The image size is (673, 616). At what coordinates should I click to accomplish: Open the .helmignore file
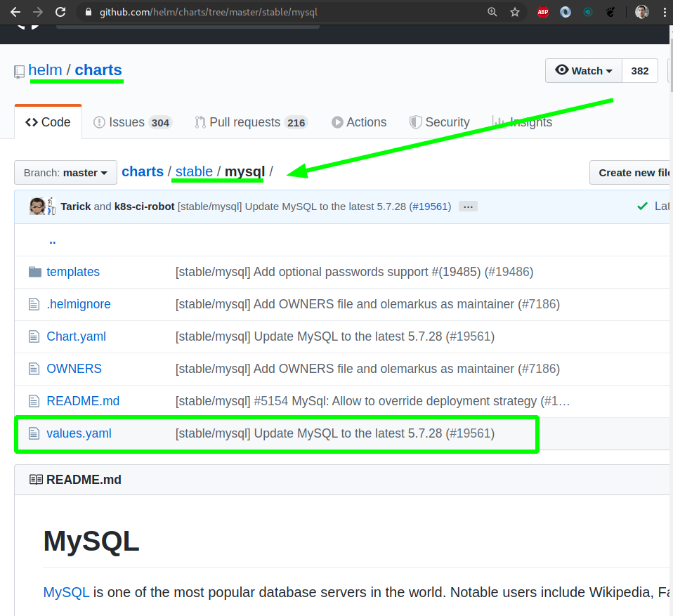pyautogui.click(x=79, y=304)
